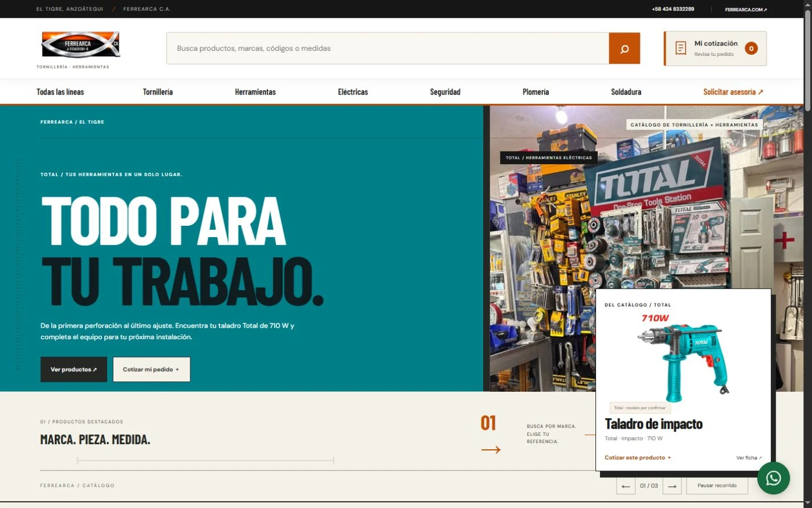The image size is (812, 508).
Task: Click the horizontal progress bar under Marca. Pieza. Medida.
Action: [205, 460]
